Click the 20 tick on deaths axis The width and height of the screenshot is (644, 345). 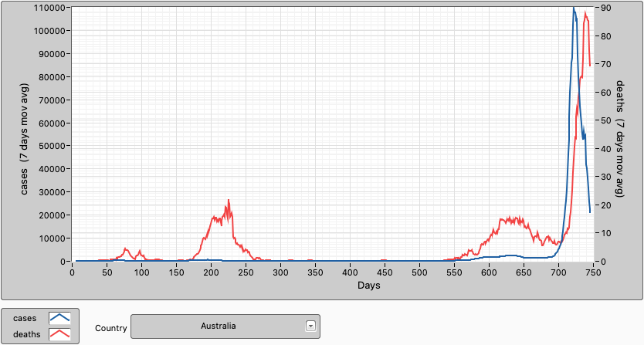click(x=606, y=205)
